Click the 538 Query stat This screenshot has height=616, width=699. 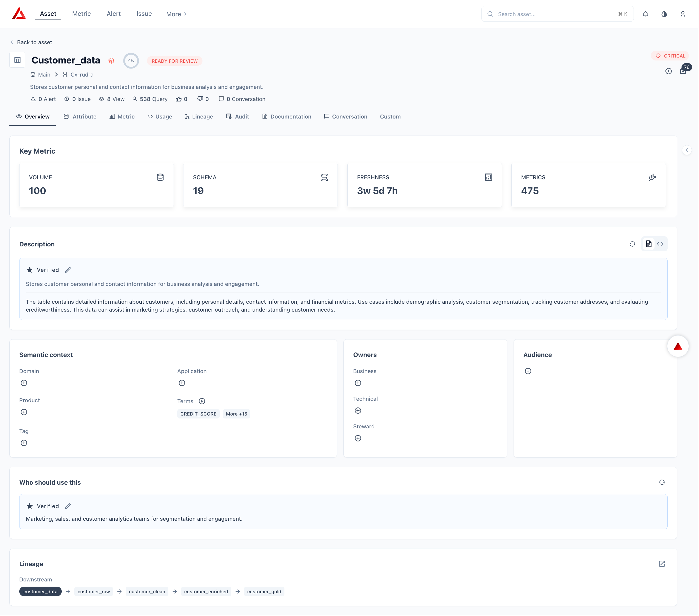[x=150, y=99]
